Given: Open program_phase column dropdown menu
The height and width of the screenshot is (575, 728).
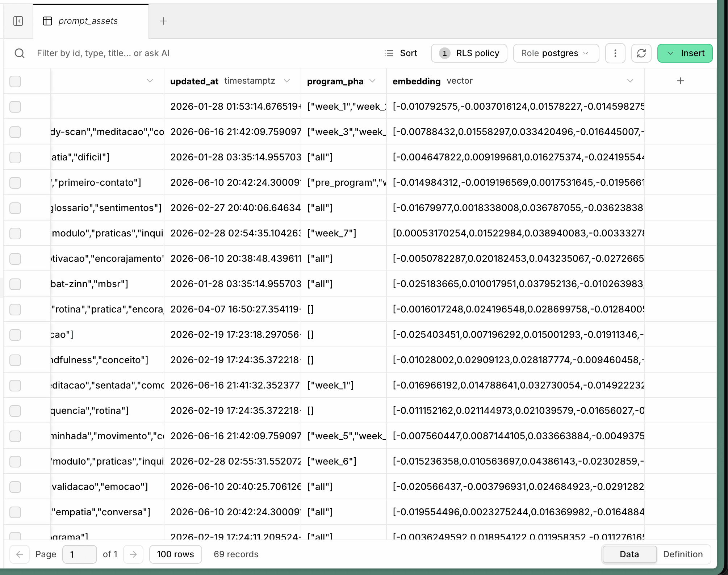Looking at the screenshot, I should pos(372,81).
